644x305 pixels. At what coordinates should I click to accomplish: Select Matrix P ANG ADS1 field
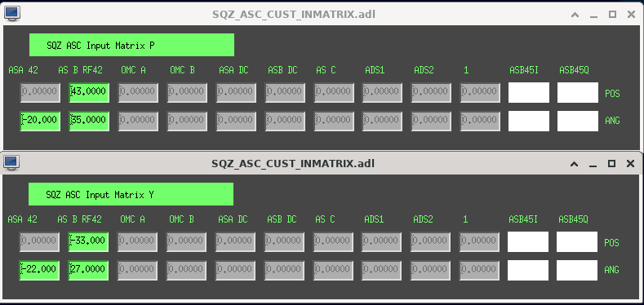click(382, 121)
